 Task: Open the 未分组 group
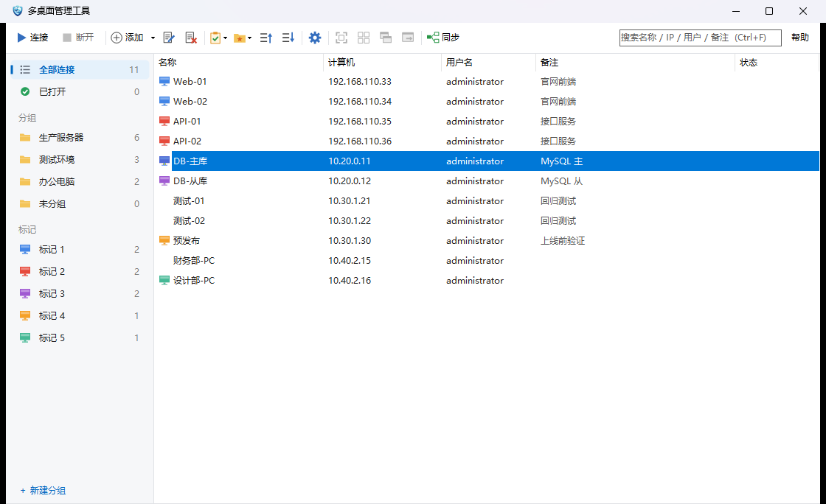(80, 203)
